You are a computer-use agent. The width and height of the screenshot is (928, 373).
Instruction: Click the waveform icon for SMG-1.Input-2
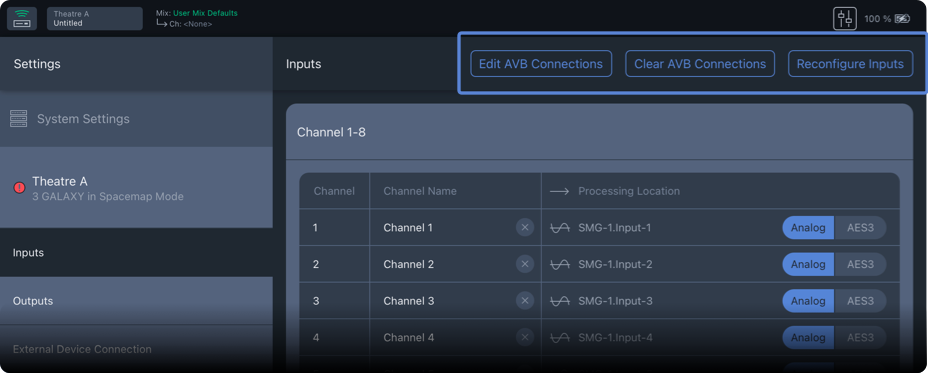pos(560,264)
